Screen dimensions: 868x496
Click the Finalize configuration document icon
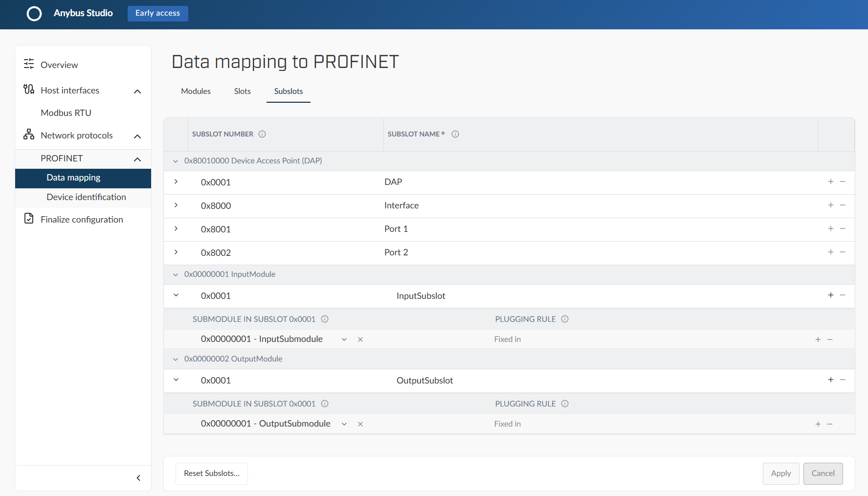click(x=29, y=218)
